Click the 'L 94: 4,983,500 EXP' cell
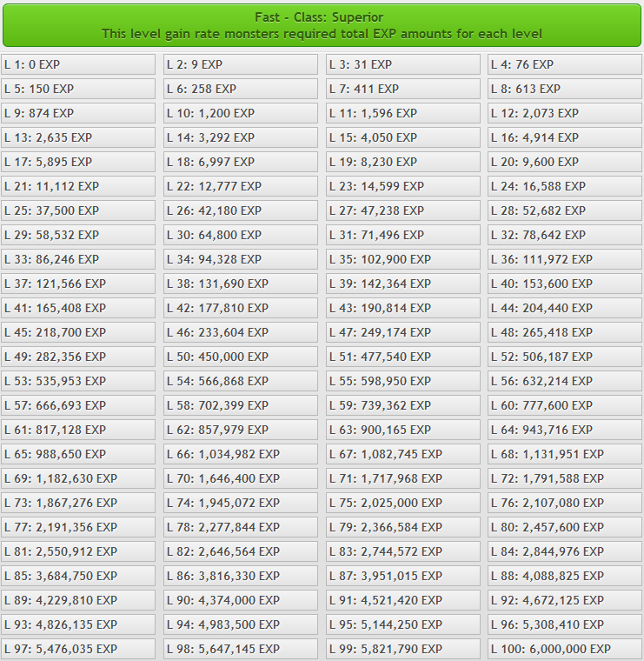644x661 pixels. click(241, 624)
